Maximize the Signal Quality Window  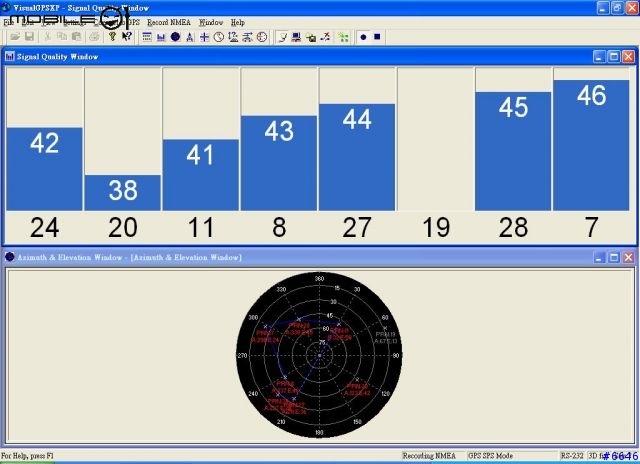coord(614,57)
